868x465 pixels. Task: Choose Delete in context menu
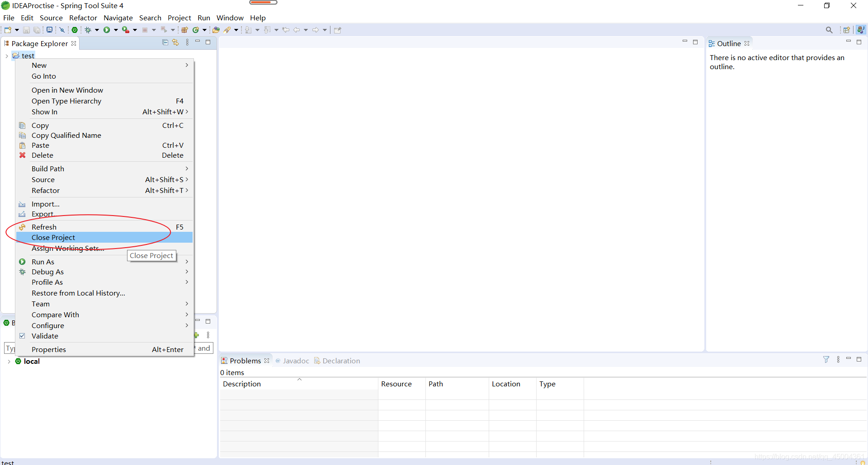coord(104,155)
